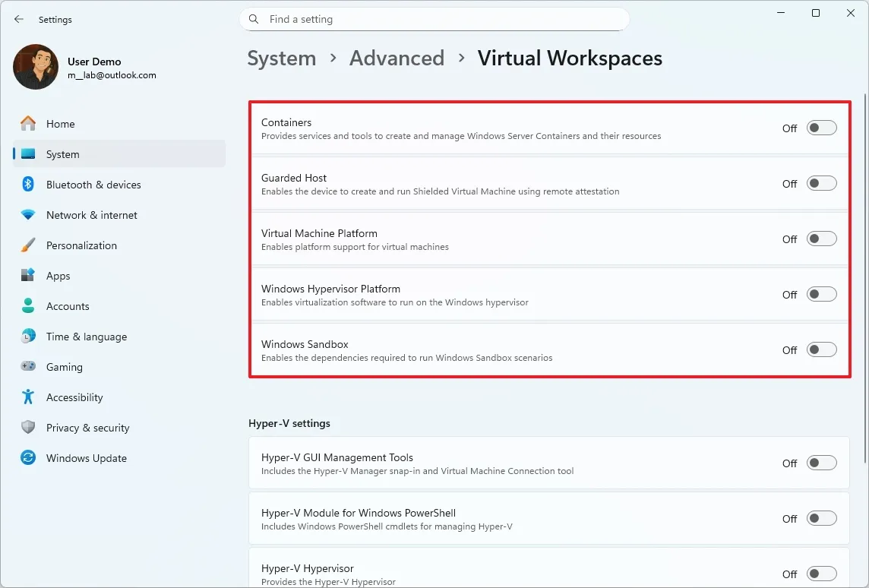This screenshot has width=869, height=588.
Task: Turn on Virtual Machine Platform
Action: pyautogui.click(x=821, y=238)
